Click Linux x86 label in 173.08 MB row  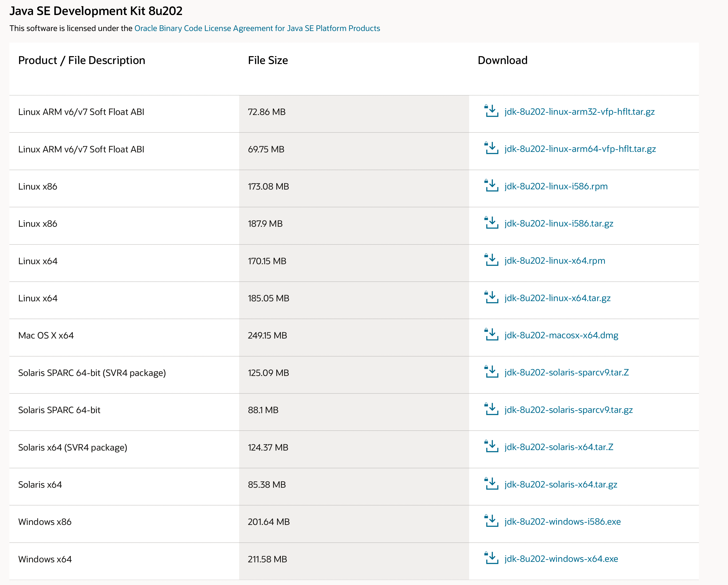(x=38, y=187)
